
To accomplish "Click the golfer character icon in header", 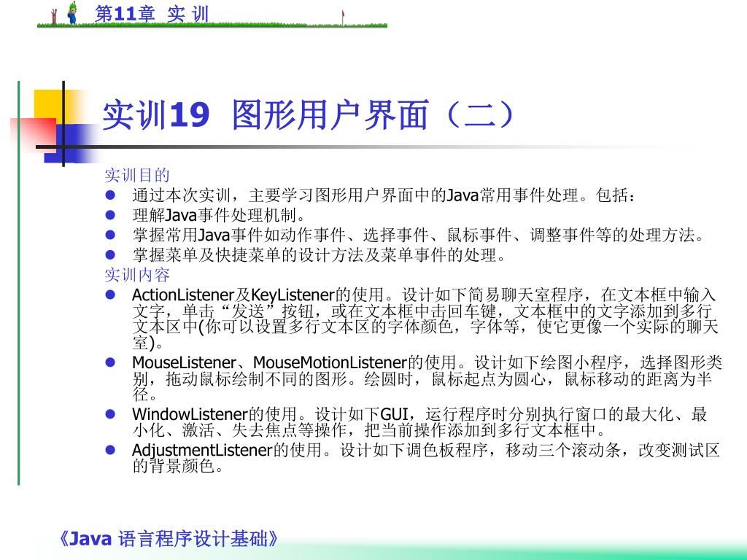I will point(72,13).
